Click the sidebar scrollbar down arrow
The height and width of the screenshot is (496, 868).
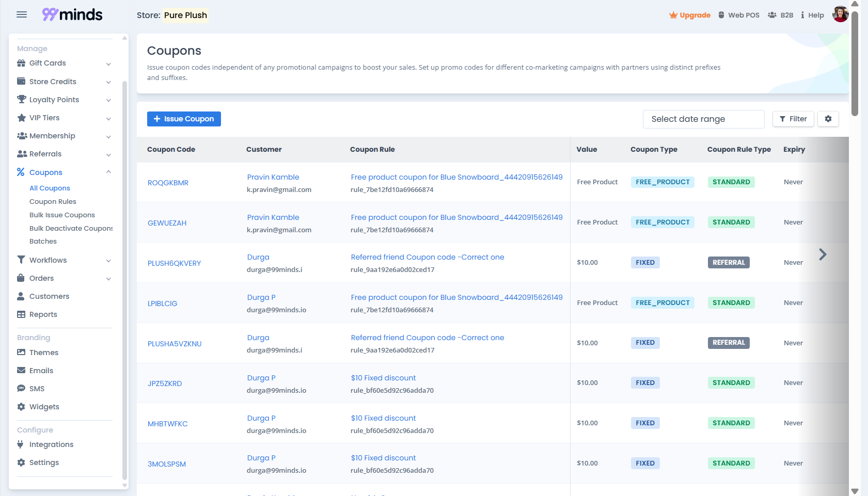pos(124,485)
